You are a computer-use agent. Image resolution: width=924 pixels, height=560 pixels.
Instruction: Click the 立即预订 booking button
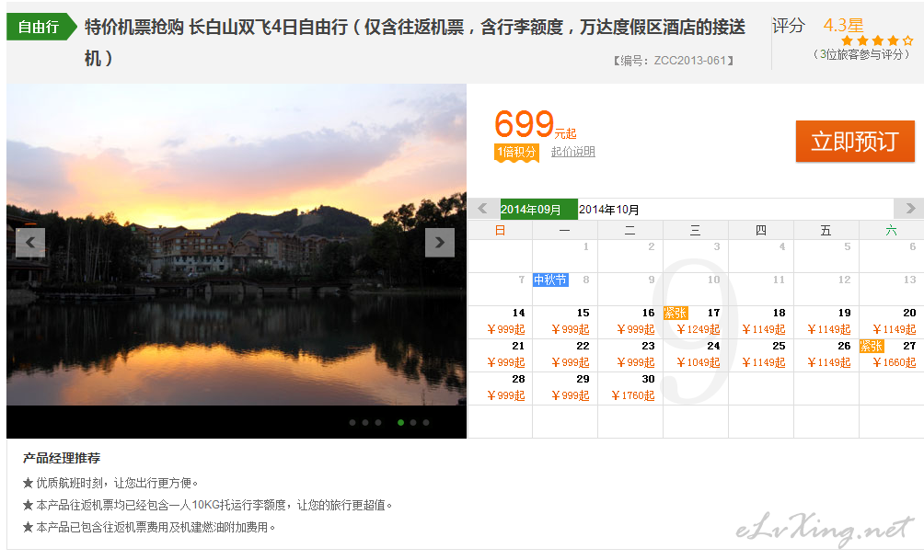coord(855,142)
